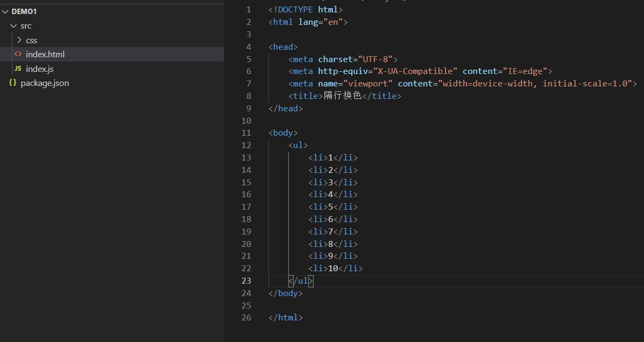The height and width of the screenshot is (342, 644).
Task: Select the DEMO1 project header label
Action: (x=24, y=11)
